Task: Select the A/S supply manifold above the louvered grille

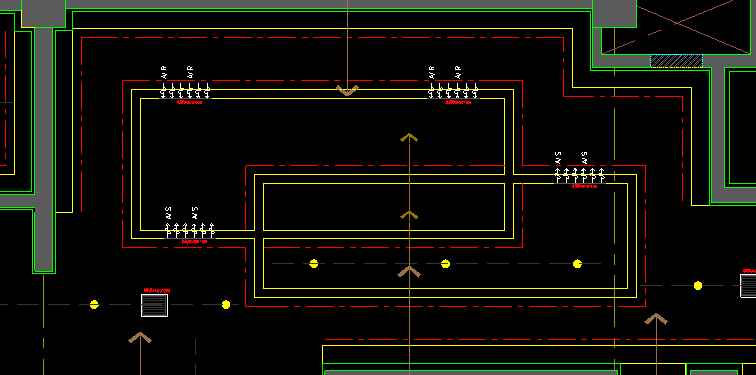Action: click(189, 224)
